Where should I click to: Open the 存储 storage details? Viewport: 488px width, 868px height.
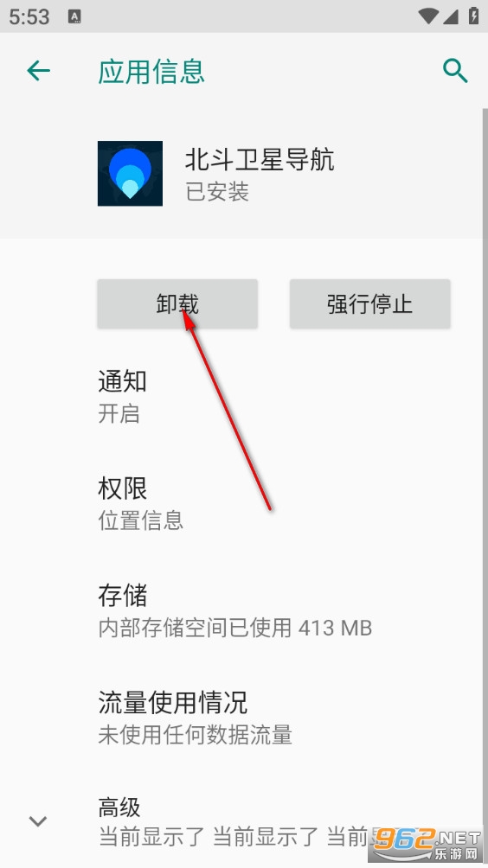click(244, 610)
